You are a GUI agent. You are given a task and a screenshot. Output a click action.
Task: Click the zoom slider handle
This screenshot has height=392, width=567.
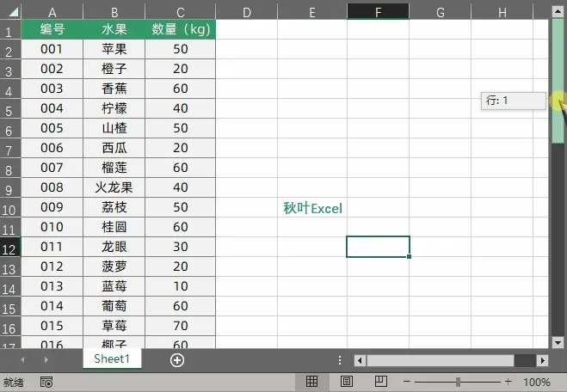point(458,382)
